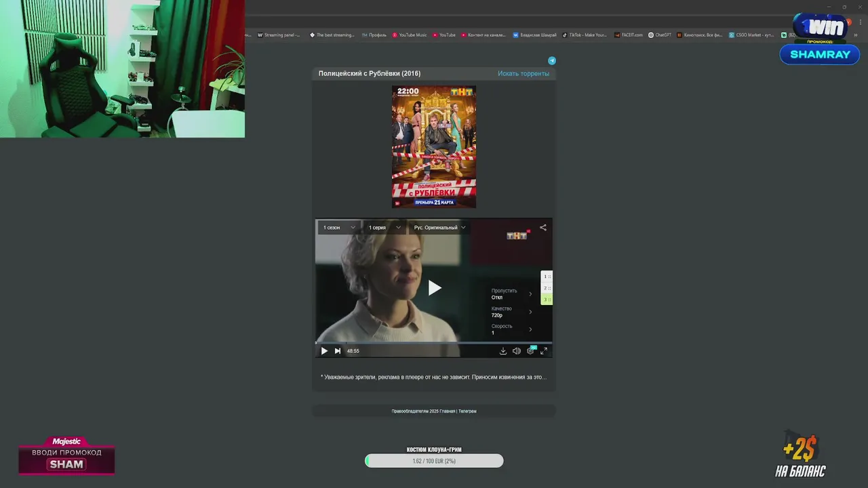This screenshot has width=868, height=488.
Task: Open the Контент на канале bookmark
Action: pyautogui.click(x=484, y=35)
